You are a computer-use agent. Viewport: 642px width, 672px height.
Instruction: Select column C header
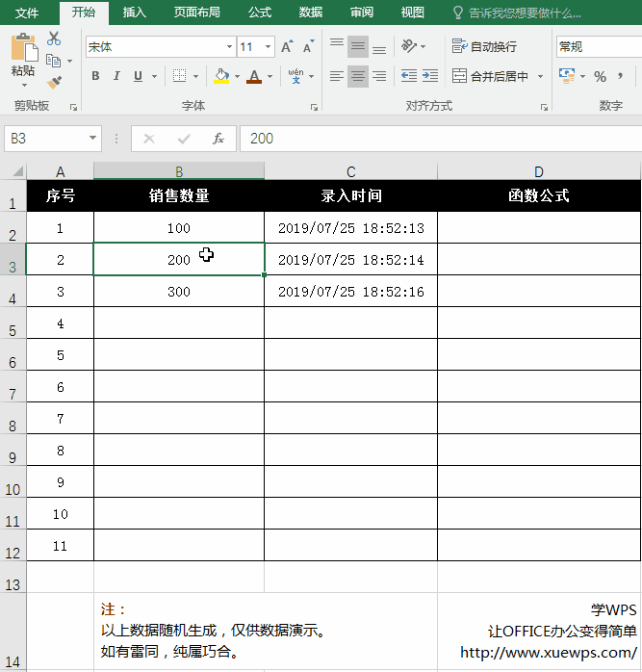(350, 172)
